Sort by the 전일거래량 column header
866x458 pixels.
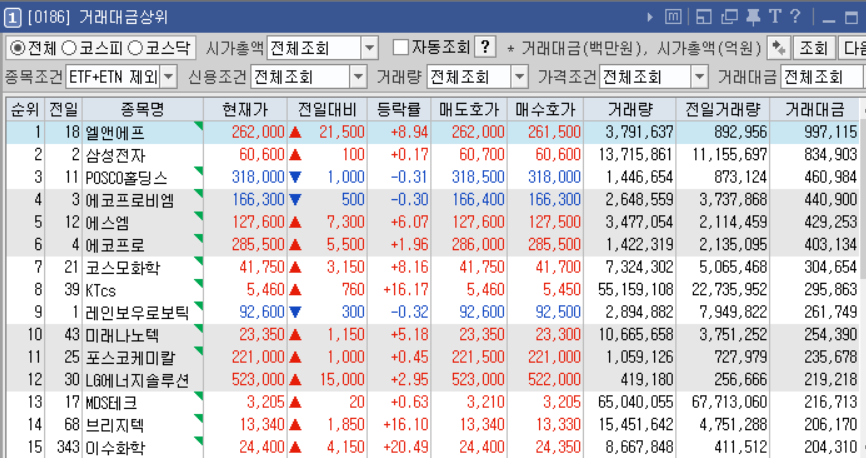click(x=722, y=109)
